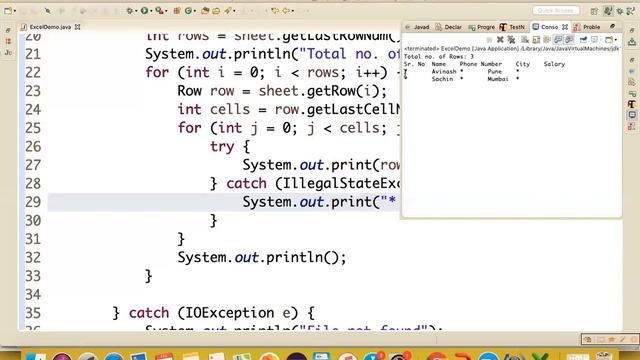Click the Quick Access search field
This screenshot has height=360, width=640.
click(556, 11)
